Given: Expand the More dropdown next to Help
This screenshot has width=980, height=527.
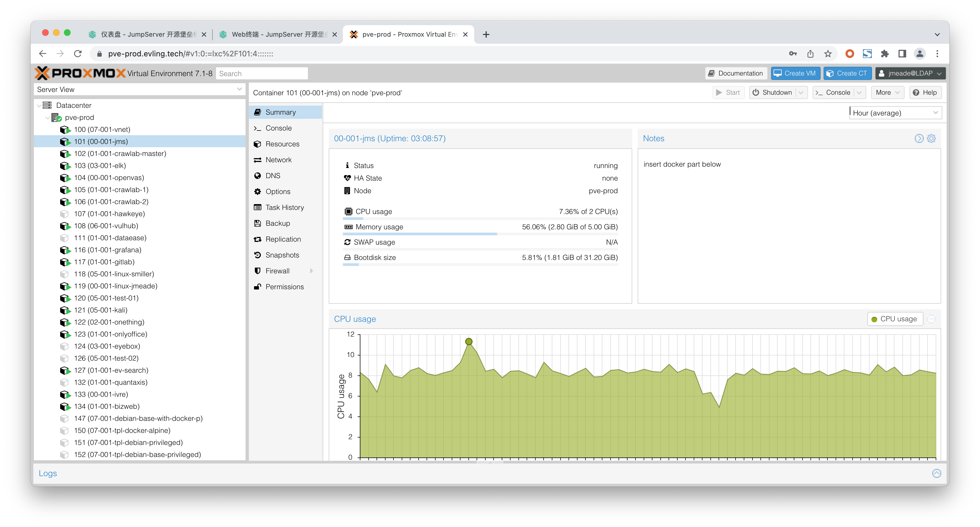Looking at the screenshot, I should [x=885, y=92].
